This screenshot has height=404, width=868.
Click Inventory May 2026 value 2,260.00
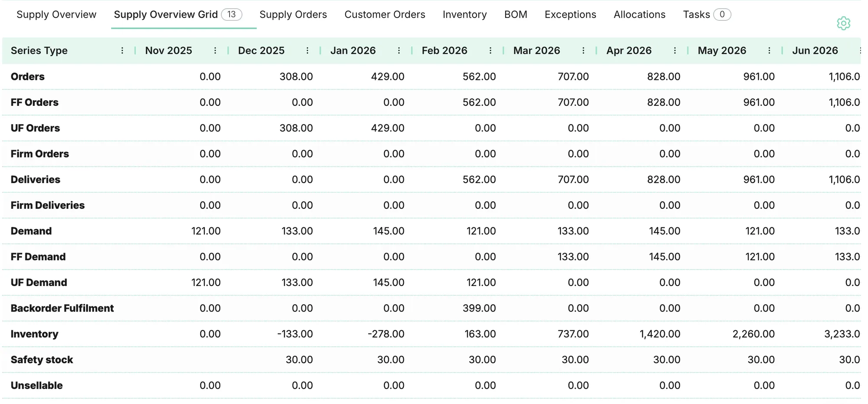coord(753,334)
